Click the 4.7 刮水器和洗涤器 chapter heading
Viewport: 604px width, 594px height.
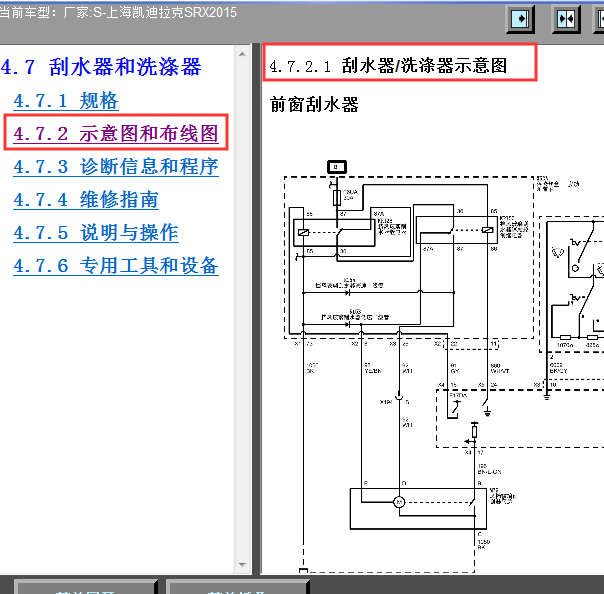[101, 67]
